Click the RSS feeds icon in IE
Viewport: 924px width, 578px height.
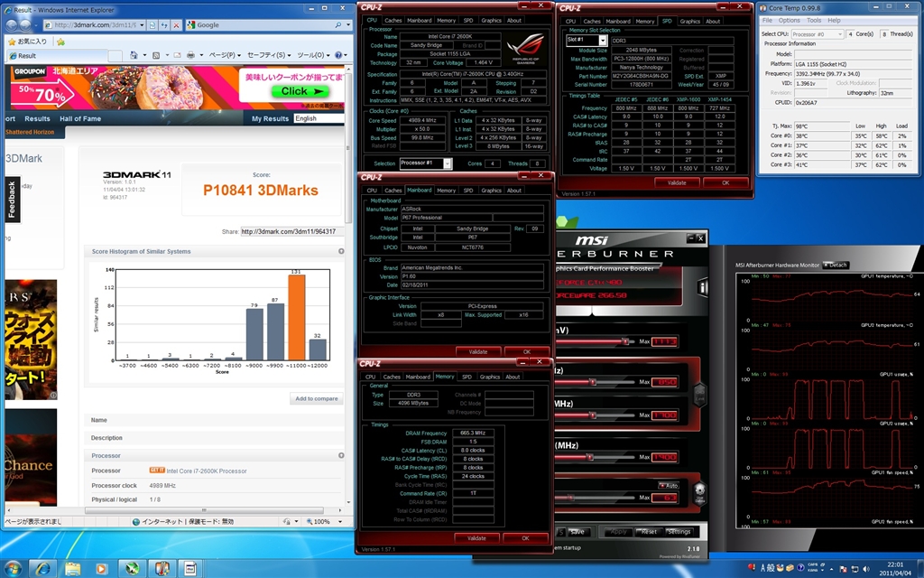[156, 55]
